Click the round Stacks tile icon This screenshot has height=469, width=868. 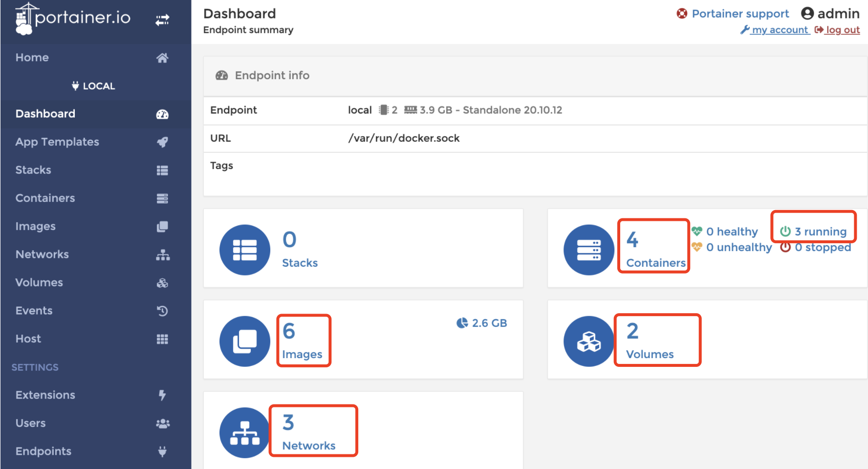[x=245, y=250]
